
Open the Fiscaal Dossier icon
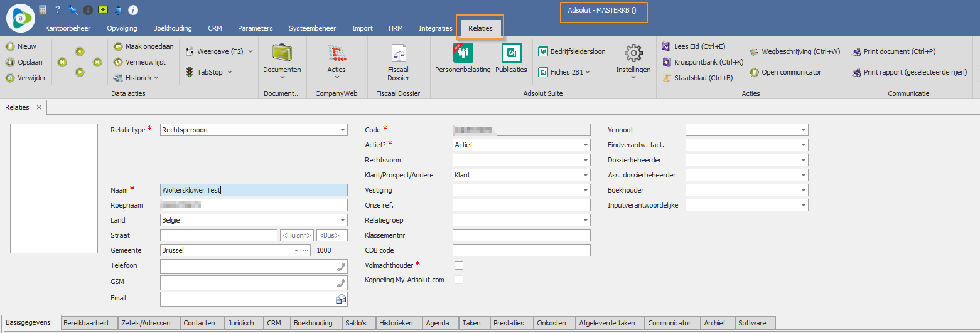398,53
